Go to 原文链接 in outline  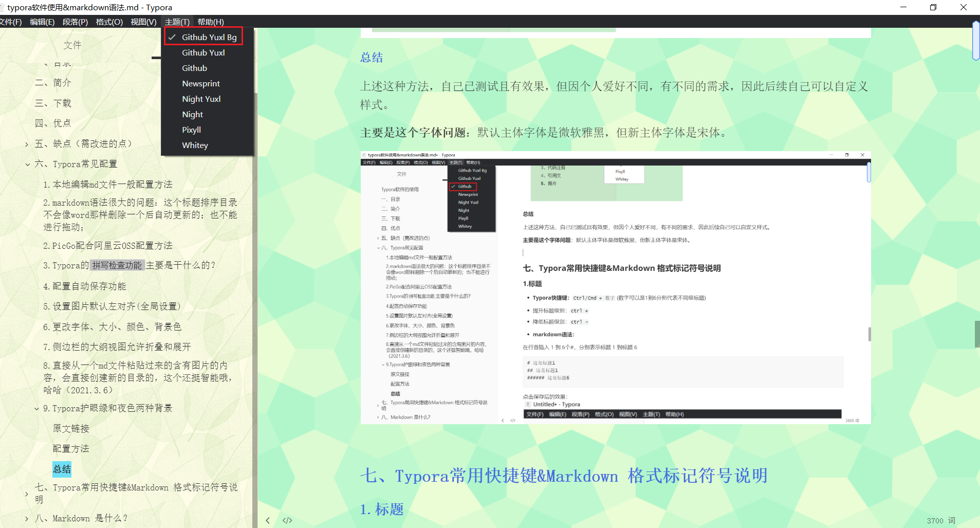(71, 429)
